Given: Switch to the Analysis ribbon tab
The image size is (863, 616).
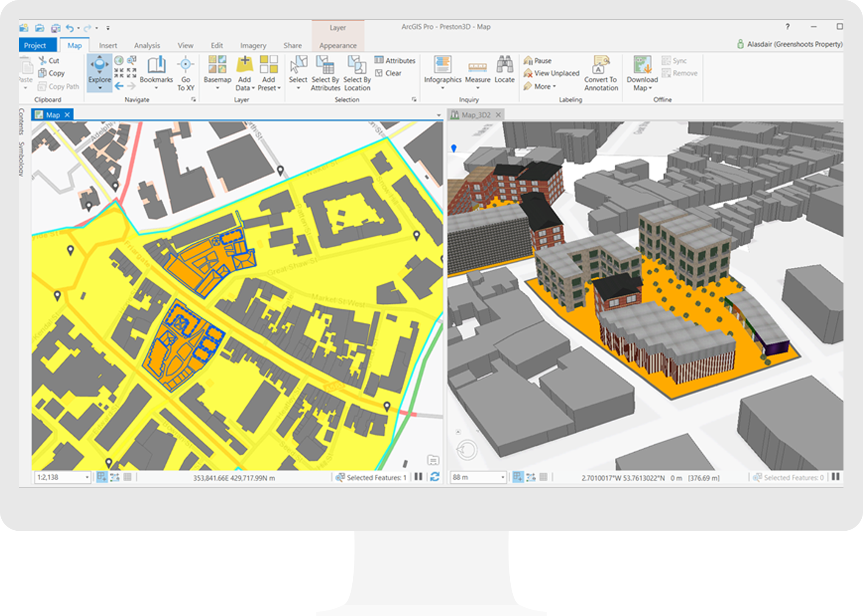Looking at the screenshot, I should 147,45.
